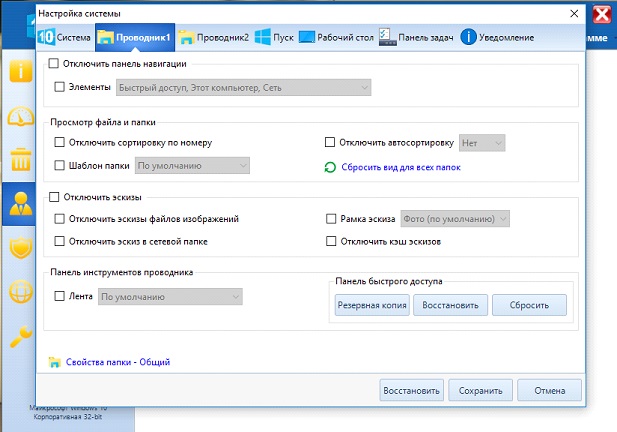Click the shield security icon in sidebar

pyautogui.click(x=21, y=249)
